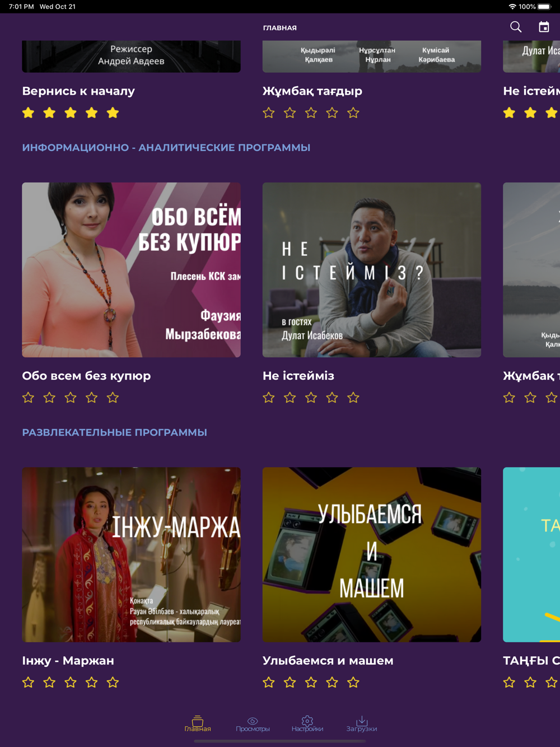Open the Развлекательные программы category heading
The image size is (560, 747).
pyautogui.click(x=115, y=432)
